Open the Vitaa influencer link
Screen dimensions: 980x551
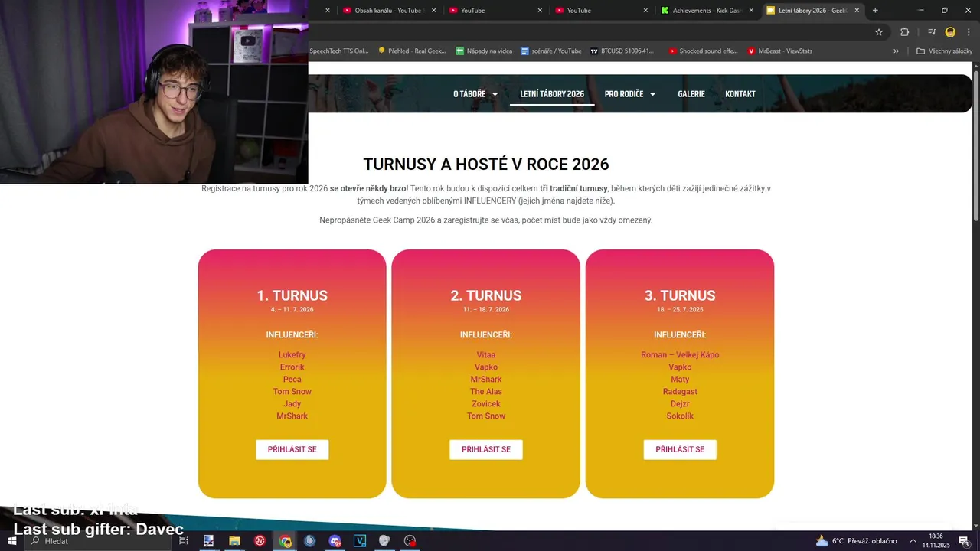pyautogui.click(x=486, y=355)
